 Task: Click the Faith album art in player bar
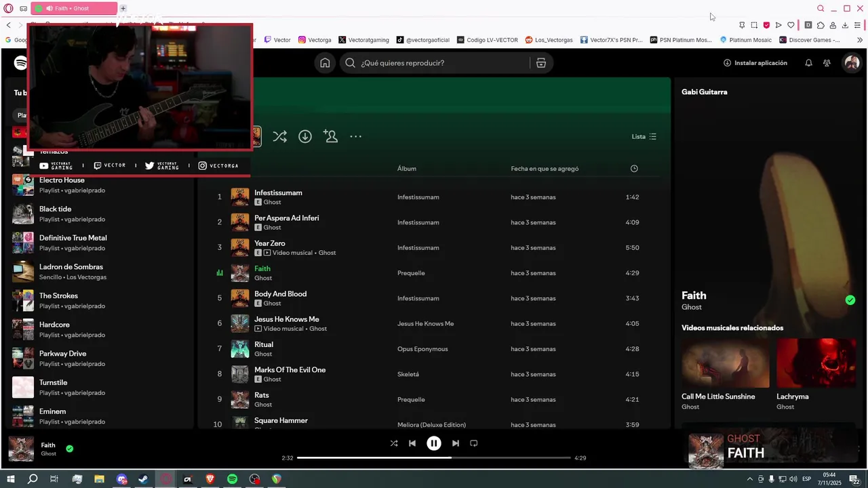(21, 449)
